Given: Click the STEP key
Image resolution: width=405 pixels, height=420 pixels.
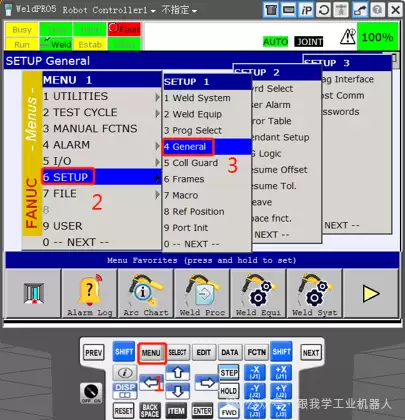Looking at the screenshot, I should pos(229,372).
